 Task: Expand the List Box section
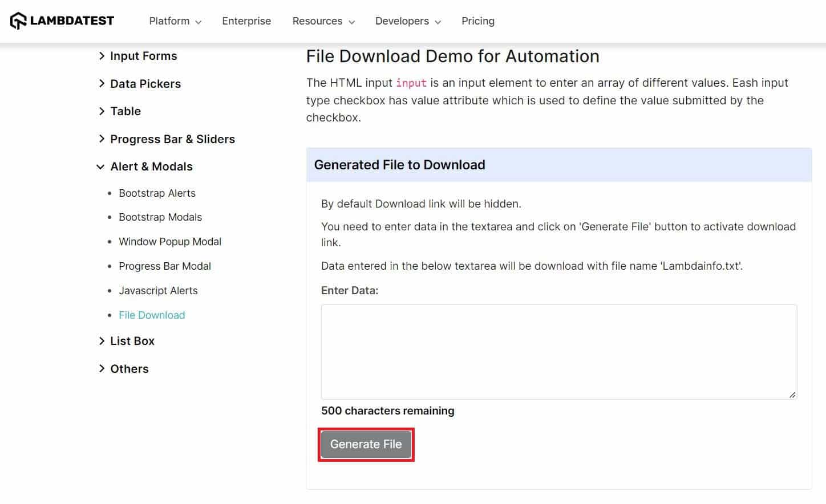coord(132,341)
